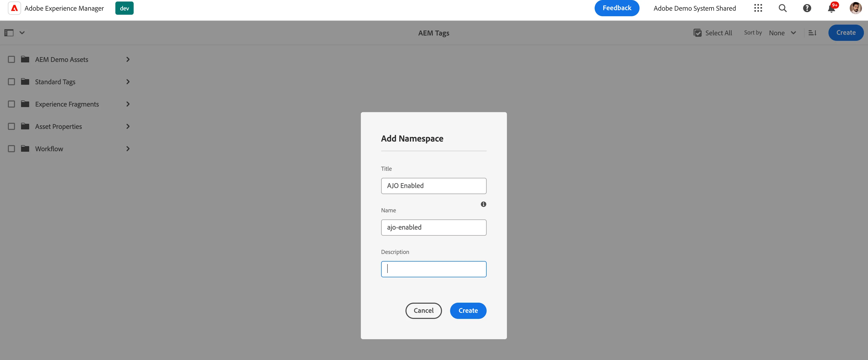The width and height of the screenshot is (868, 360).
Task: Open the notifications bell
Action: pos(831,8)
